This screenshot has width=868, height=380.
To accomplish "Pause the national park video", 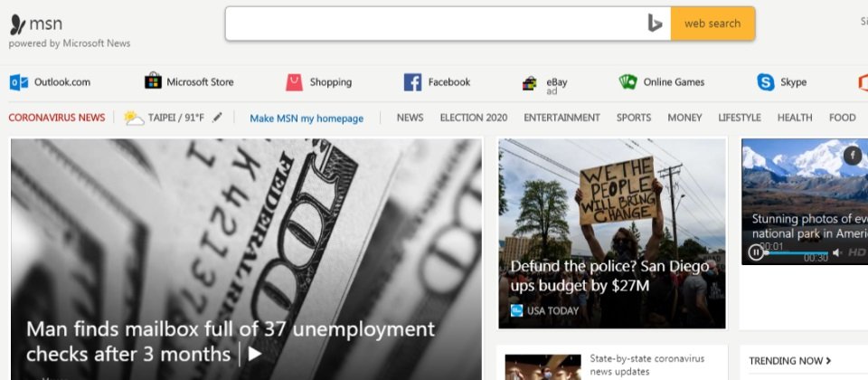I will (x=756, y=252).
